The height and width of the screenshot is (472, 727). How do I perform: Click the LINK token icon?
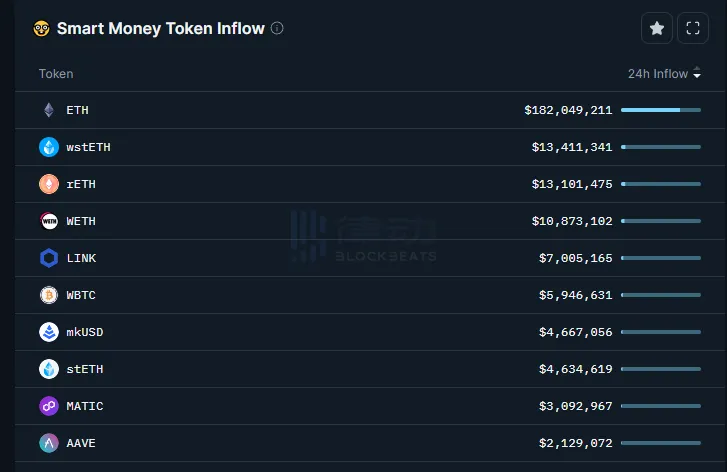49,258
